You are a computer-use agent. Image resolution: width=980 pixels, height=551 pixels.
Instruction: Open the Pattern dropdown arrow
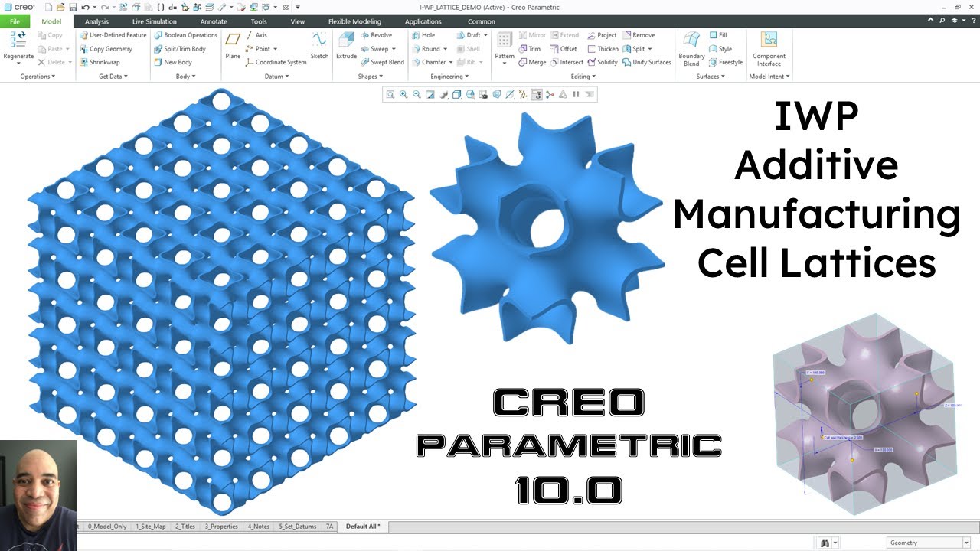point(505,63)
